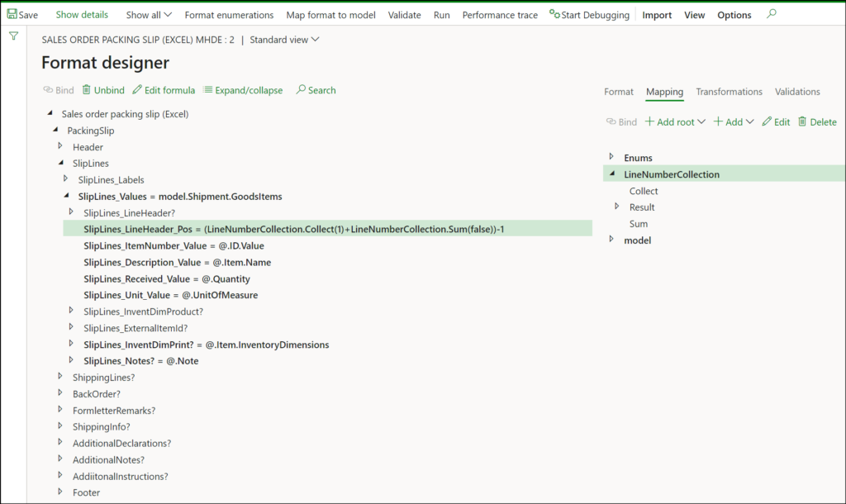This screenshot has width=846, height=504.
Task: Expand the AdditionalDeclarations? node
Action: point(60,442)
